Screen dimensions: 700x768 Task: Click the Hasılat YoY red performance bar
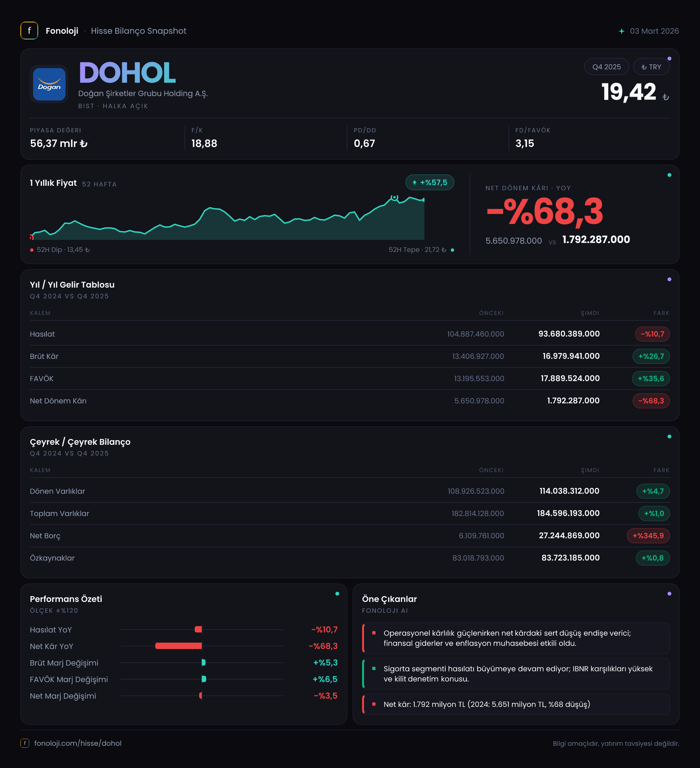tap(198, 629)
